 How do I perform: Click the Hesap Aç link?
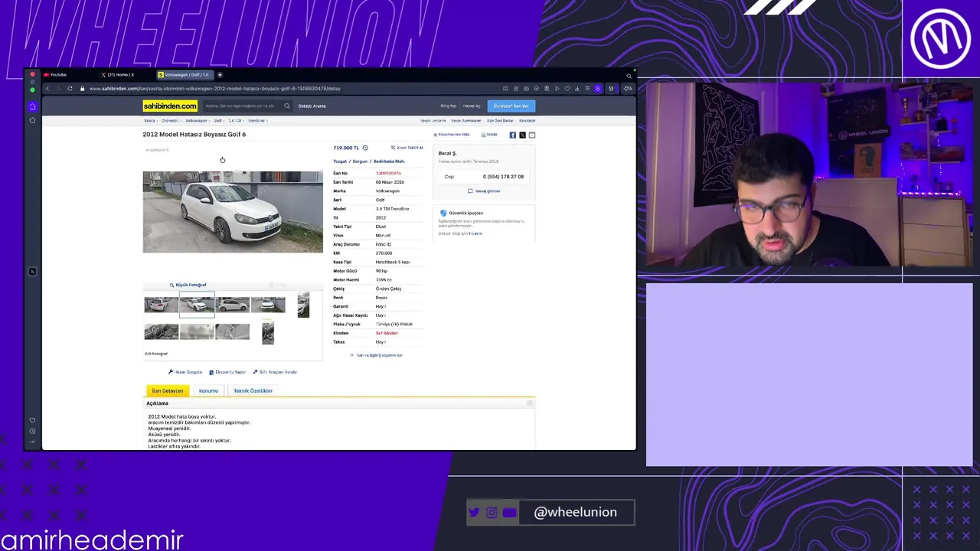click(472, 106)
